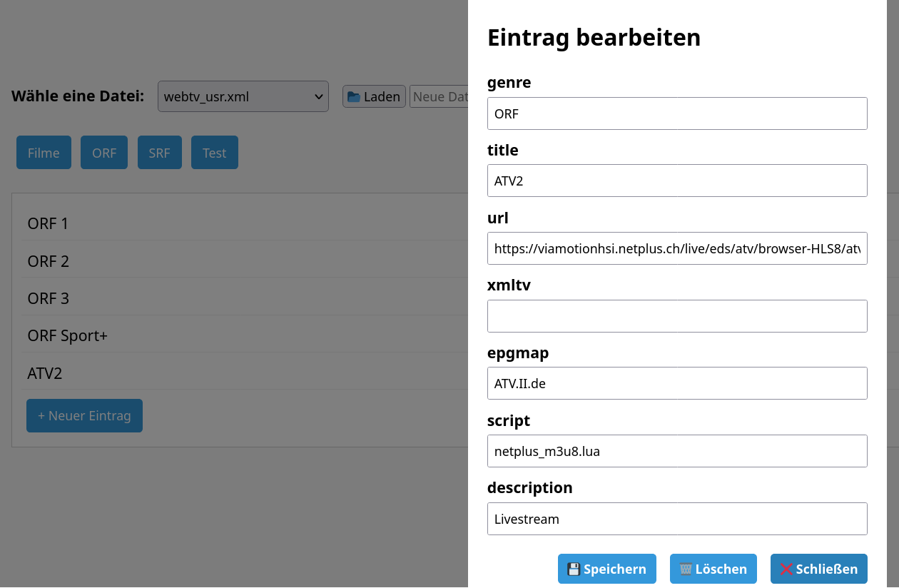The width and height of the screenshot is (899, 588).
Task: Choose the ATV2 entry in list
Action: [x=45, y=373]
